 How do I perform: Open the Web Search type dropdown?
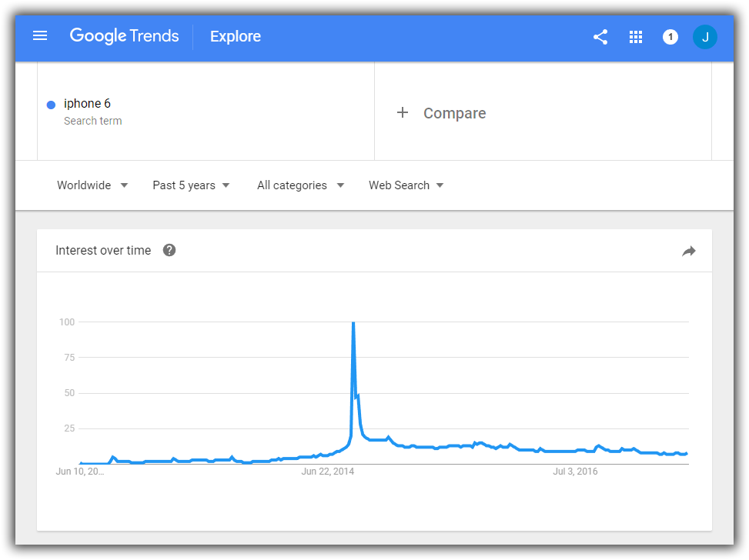[x=406, y=185]
